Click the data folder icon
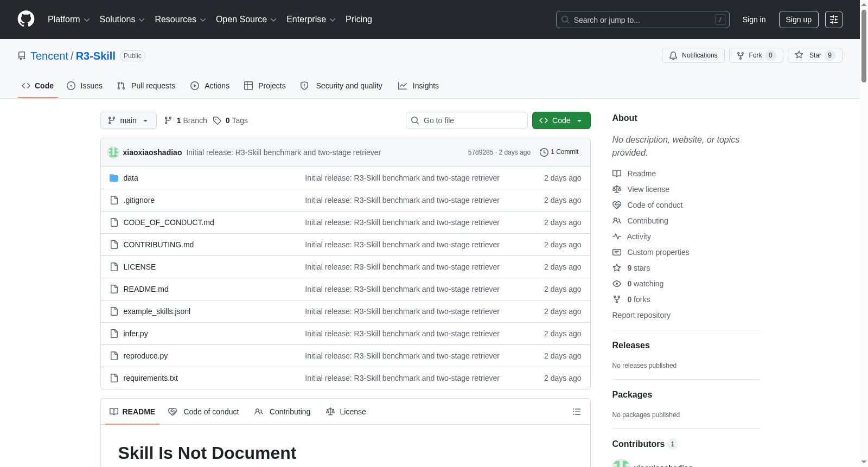This screenshot has width=868, height=467. (x=114, y=178)
